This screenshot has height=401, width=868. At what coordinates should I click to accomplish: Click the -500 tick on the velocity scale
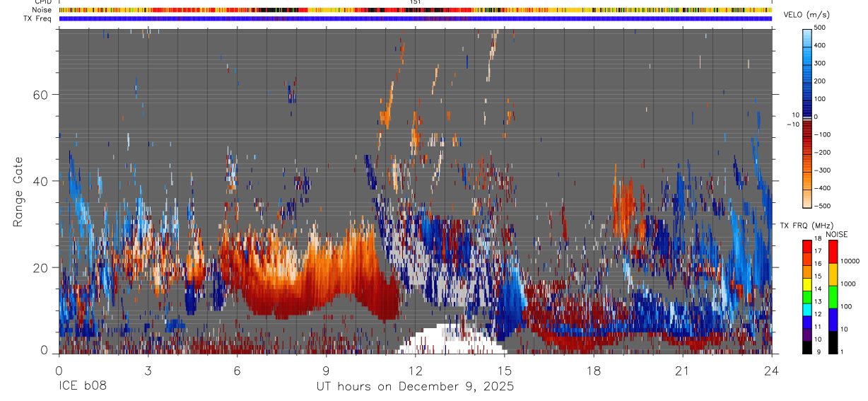click(824, 206)
